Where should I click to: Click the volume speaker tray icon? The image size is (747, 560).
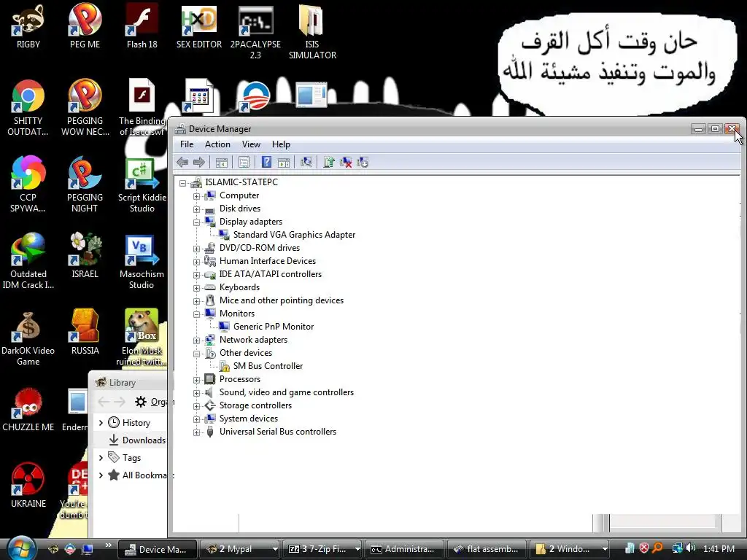click(x=691, y=548)
